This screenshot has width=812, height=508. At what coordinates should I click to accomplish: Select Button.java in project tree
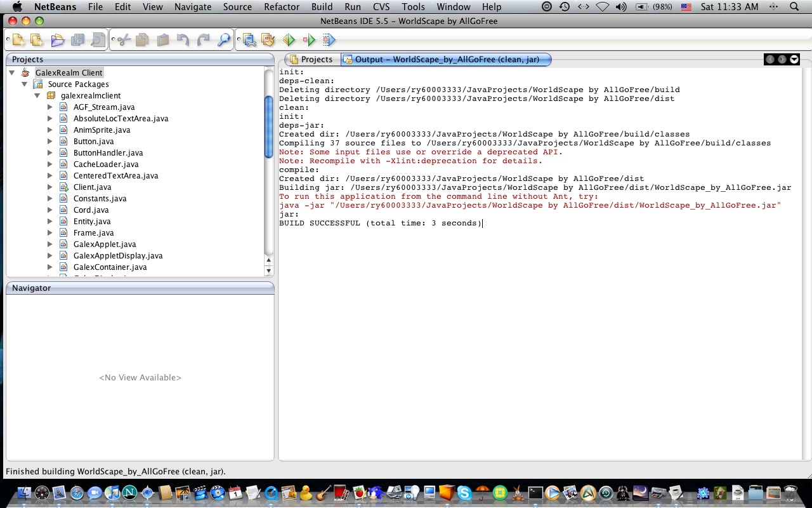(x=93, y=142)
